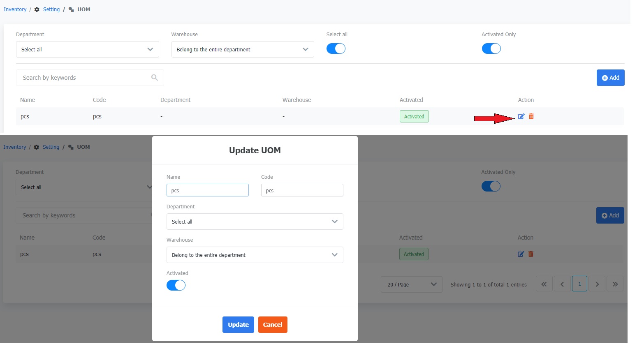
Task: Click the gear icon in the dimmed breadcrumb behind the dialog
Action: 37,147
